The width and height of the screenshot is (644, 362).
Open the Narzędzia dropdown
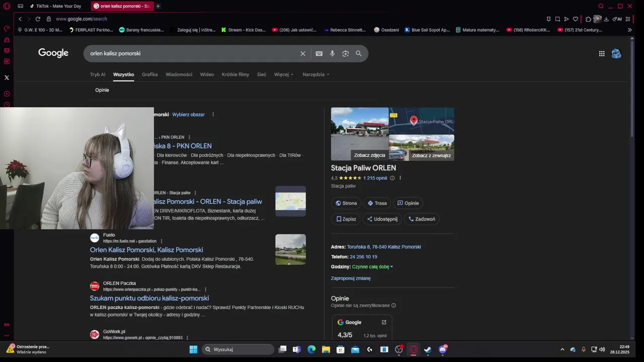[x=316, y=74]
